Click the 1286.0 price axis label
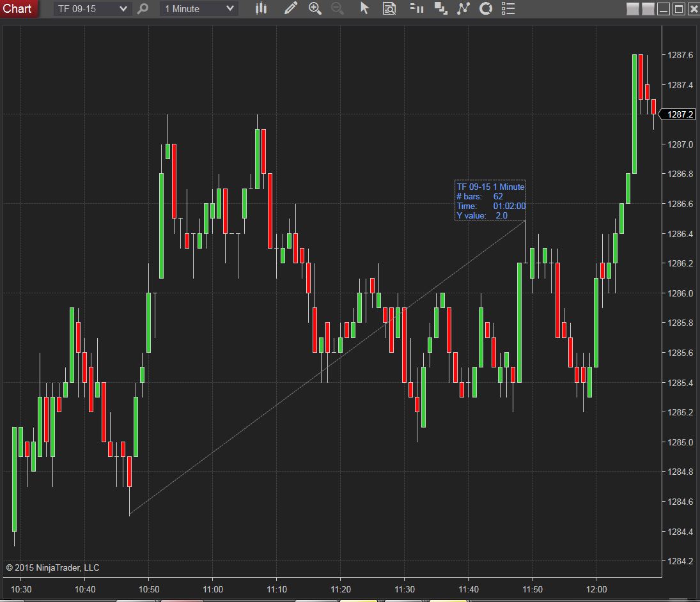Screen dimensions: 700x602 point(680,293)
